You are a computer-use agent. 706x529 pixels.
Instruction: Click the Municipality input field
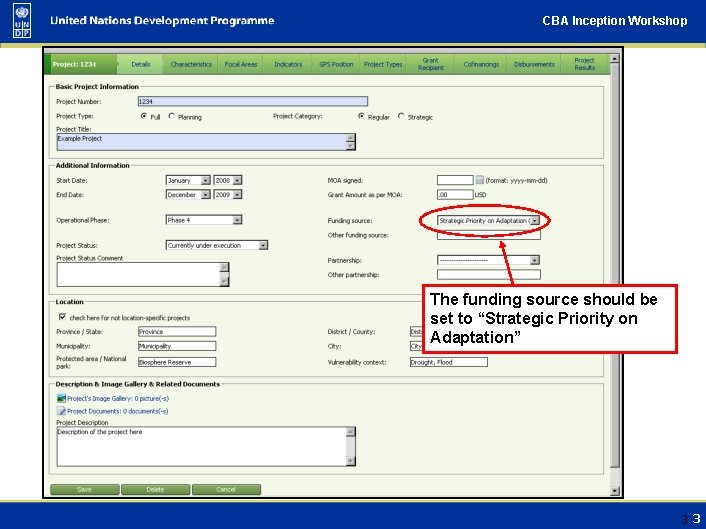pos(177,346)
